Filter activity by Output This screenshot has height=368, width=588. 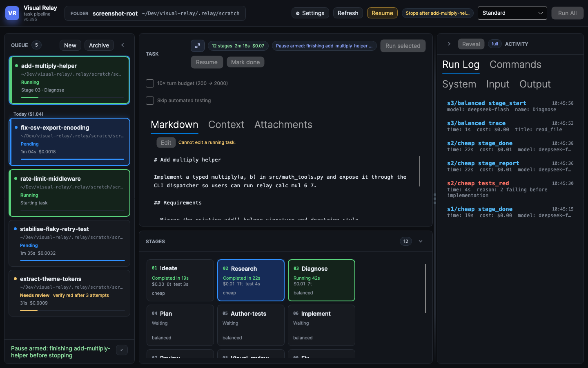point(535,84)
